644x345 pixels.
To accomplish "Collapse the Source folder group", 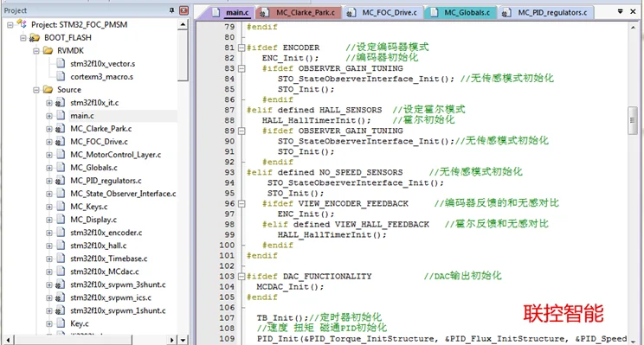I will click(36, 89).
